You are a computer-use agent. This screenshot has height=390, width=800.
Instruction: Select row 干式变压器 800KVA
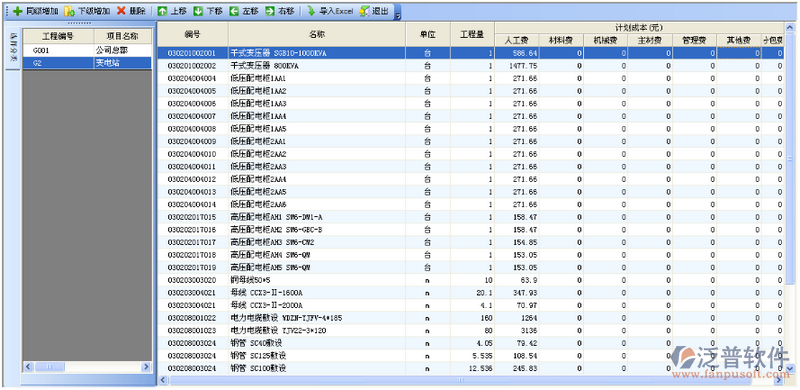click(470, 66)
